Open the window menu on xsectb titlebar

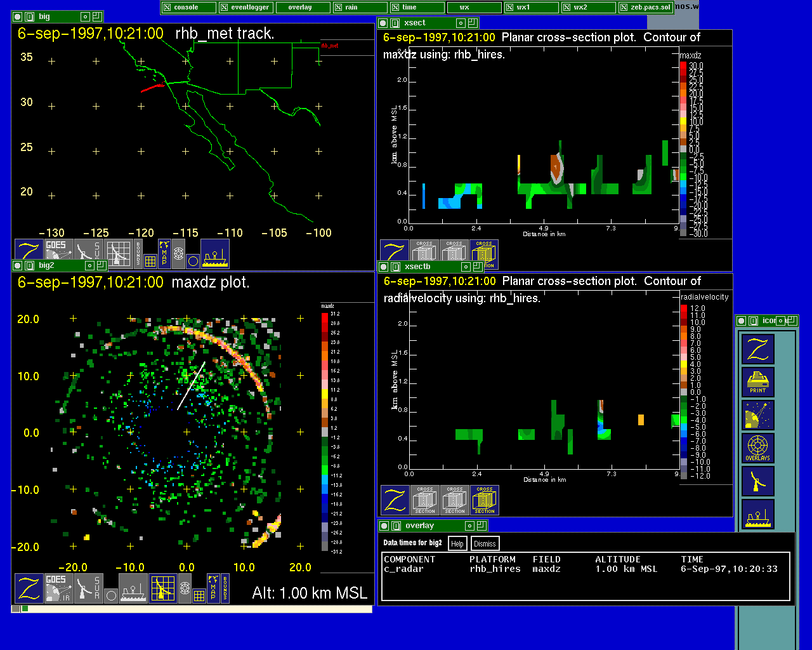[395, 267]
